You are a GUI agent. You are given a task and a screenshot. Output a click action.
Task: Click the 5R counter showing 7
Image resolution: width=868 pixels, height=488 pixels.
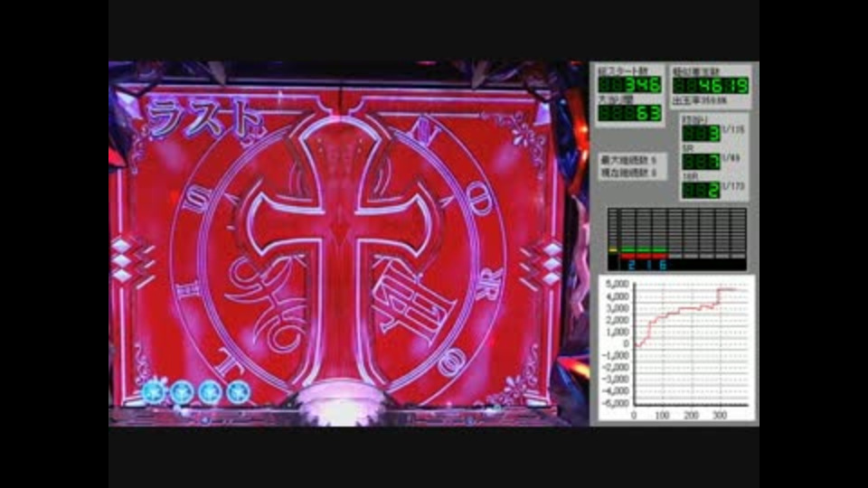click(x=701, y=162)
